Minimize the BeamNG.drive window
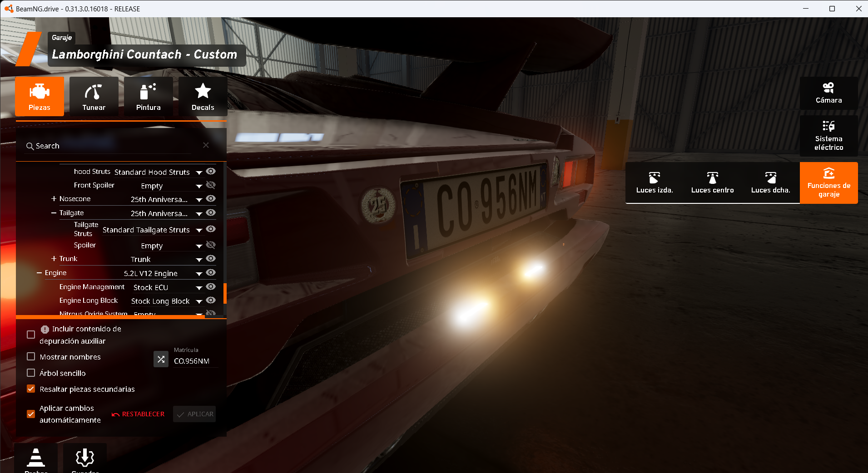 (x=806, y=9)
